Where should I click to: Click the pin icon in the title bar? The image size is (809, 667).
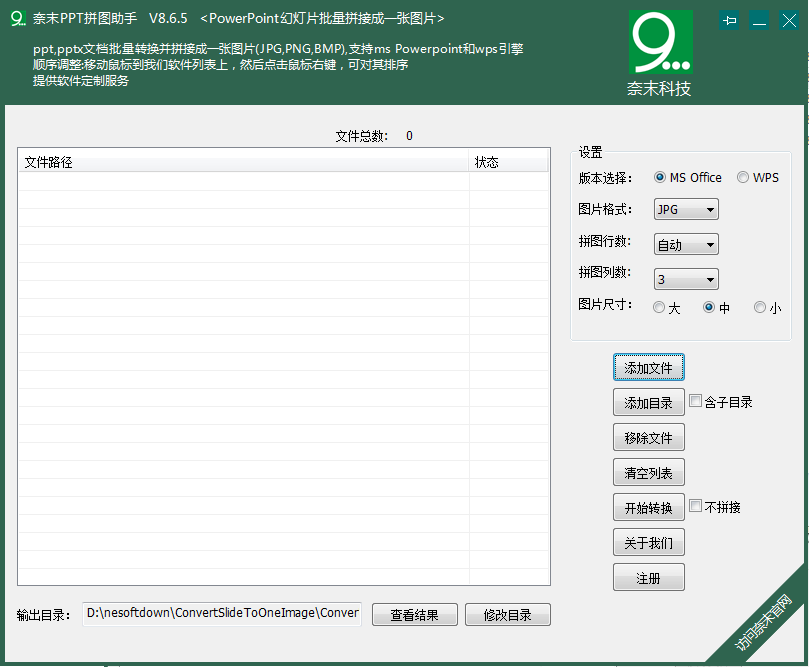tap(729, 19)
